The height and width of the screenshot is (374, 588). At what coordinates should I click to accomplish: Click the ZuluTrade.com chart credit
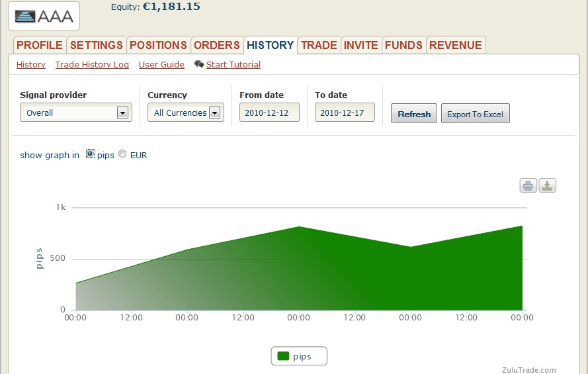pyautogui.click(x=528, y=370)
